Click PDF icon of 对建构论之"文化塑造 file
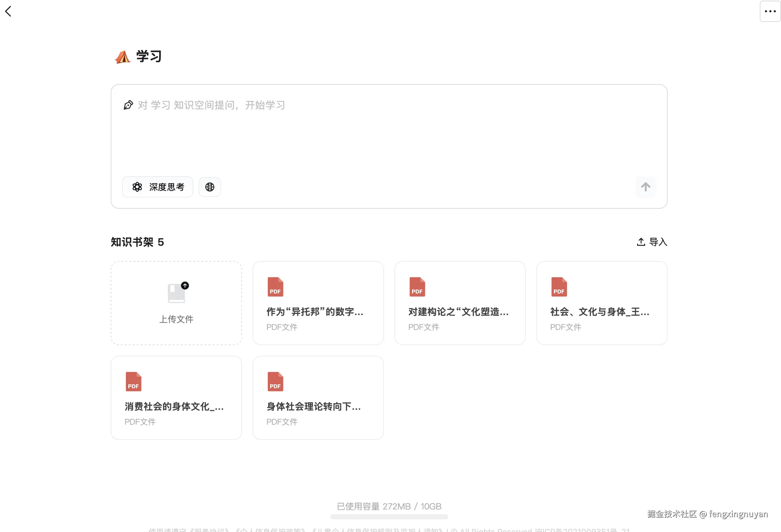The image size is (781, 532). click(x=417, y=287)
